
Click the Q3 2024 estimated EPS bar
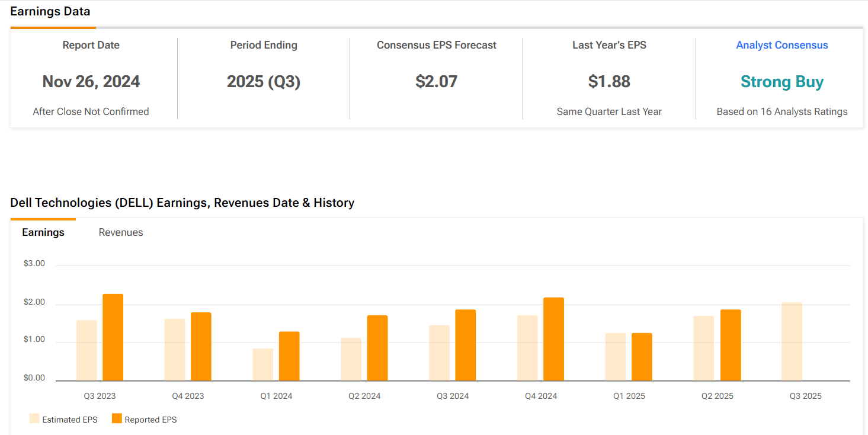439,353
